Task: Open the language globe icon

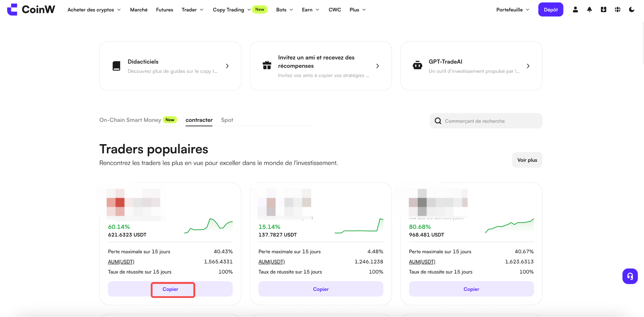Action: coord(618,9)
